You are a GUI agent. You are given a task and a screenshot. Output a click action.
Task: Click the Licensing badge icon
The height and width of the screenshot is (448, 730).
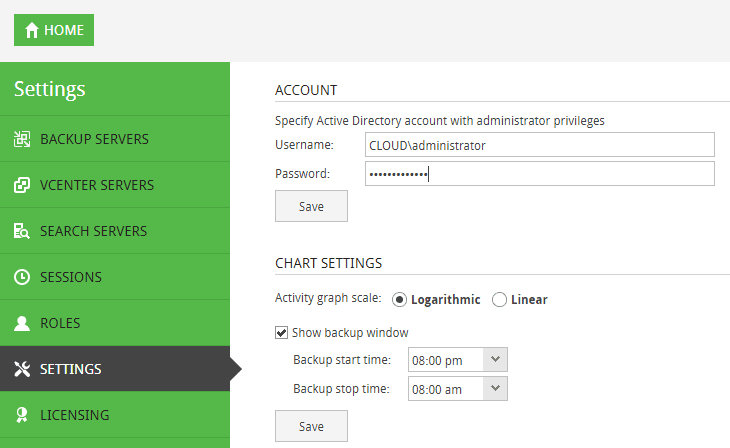(22, 415)
